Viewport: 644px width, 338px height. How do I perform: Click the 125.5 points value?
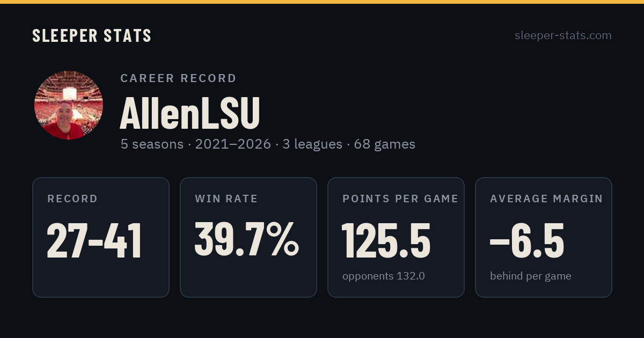pos(386,239)
